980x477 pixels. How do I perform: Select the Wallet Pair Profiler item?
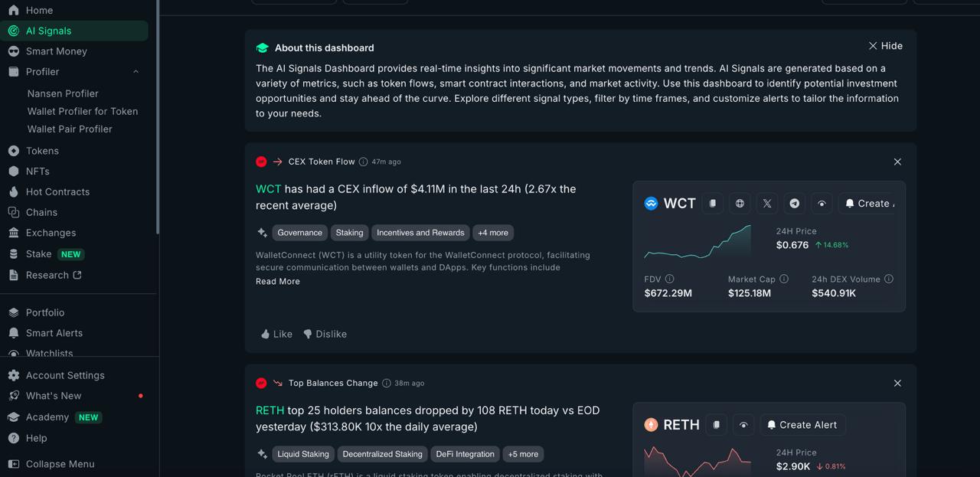tap(70, 129)
